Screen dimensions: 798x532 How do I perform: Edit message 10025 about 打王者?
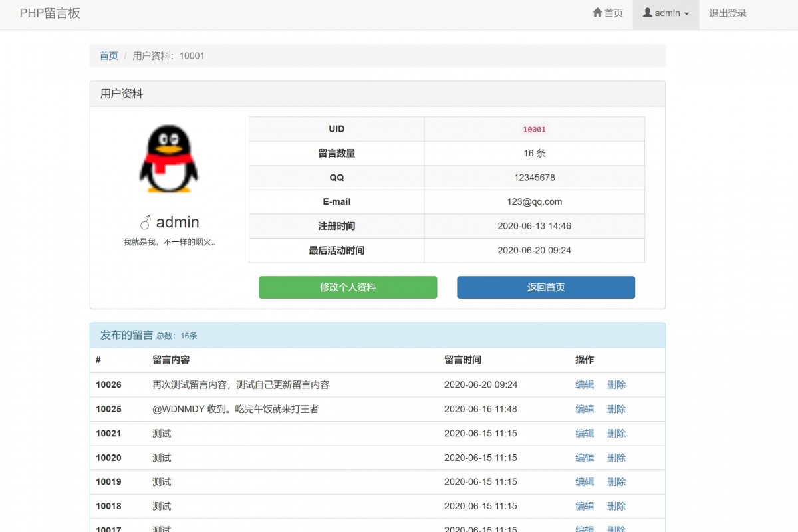tap(584, 409)
